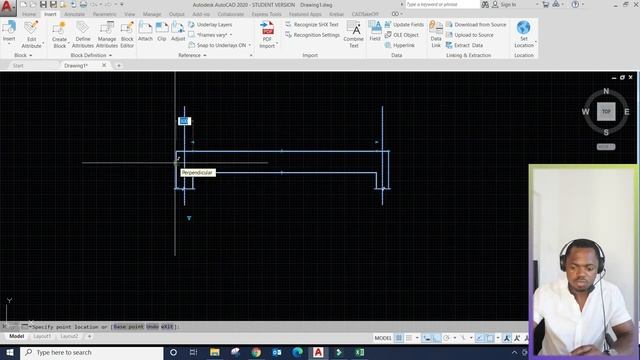Click Update Fields
The width and height of the screenshot is (640, 360).
[404, 24]
